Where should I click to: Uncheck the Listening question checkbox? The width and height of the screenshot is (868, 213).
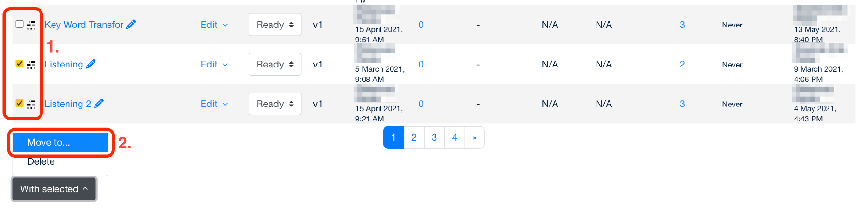point(19,64)
